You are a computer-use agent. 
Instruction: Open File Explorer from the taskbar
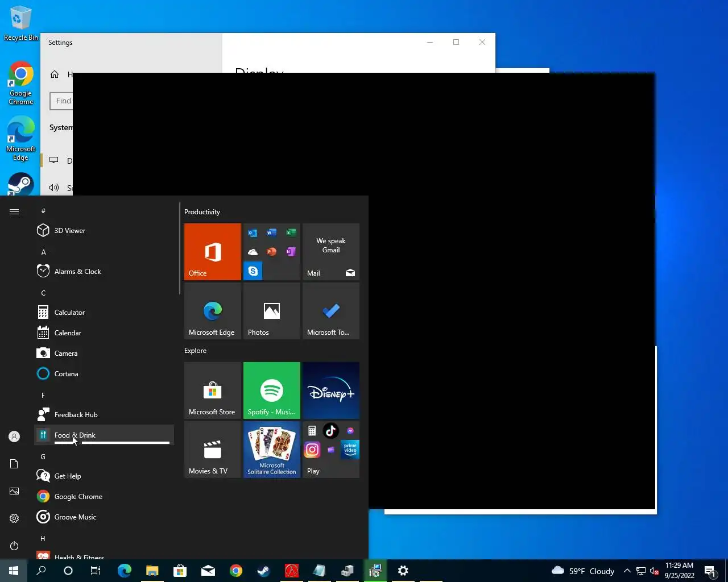(152, 571)
